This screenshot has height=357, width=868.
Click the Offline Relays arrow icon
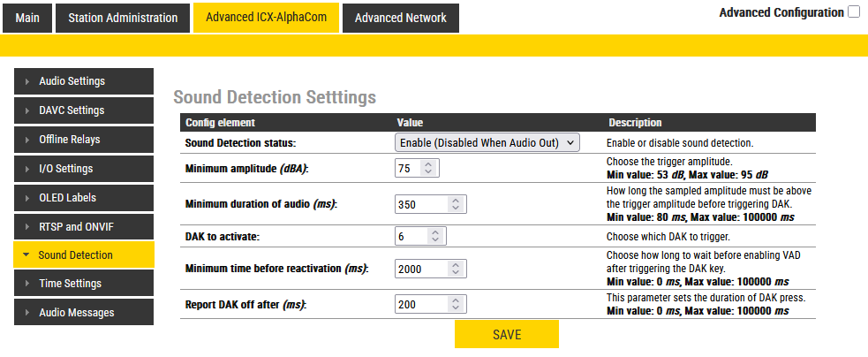[28, 141]
